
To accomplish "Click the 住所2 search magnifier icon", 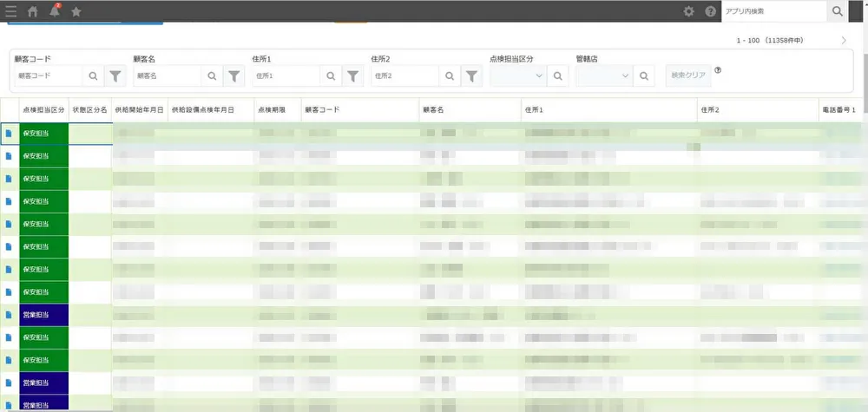I will click(449, 76).
